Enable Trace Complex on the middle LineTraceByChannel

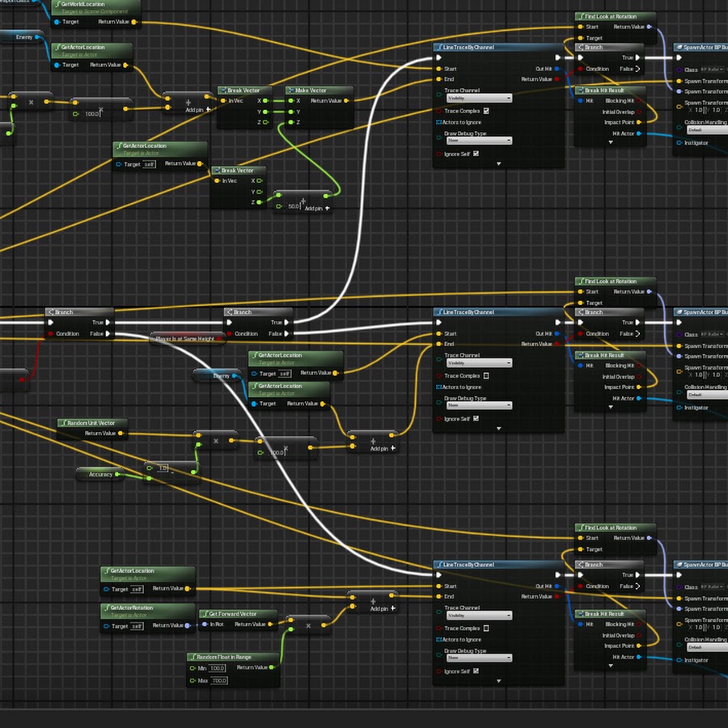[x=486, y=376]
